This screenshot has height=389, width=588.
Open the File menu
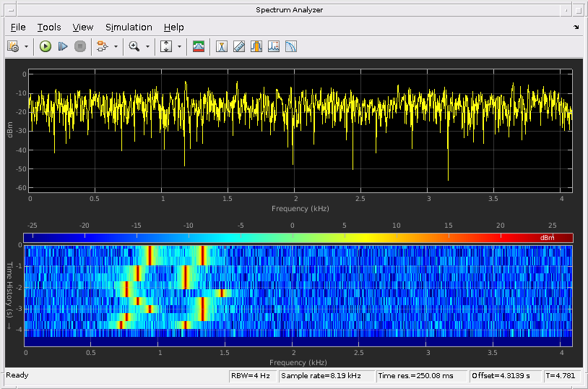click(18, 27)
